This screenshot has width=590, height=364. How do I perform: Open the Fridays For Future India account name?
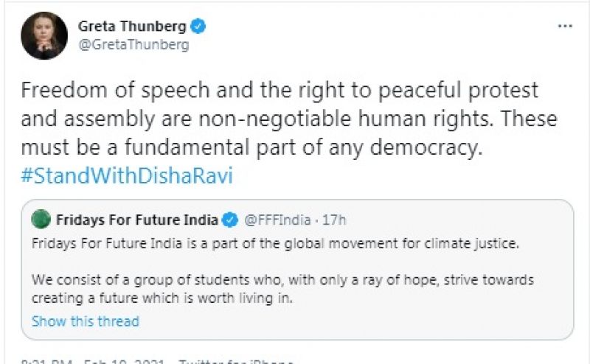pyautogui.click(x=136, y=220)
